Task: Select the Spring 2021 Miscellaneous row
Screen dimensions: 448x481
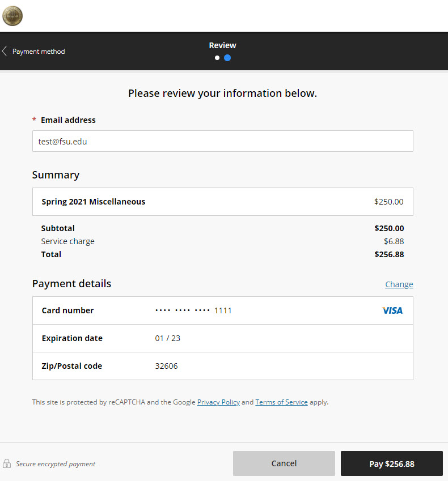Action: (x=222, y=201)
